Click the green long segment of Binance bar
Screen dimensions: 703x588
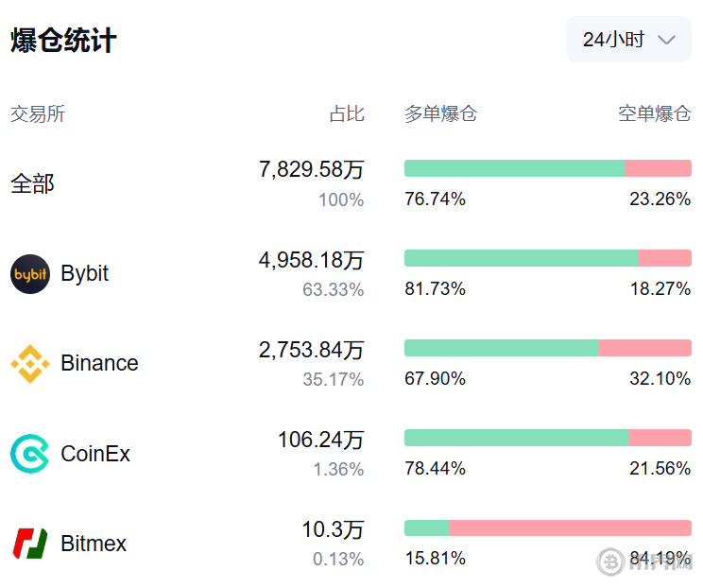pos(501,348)
